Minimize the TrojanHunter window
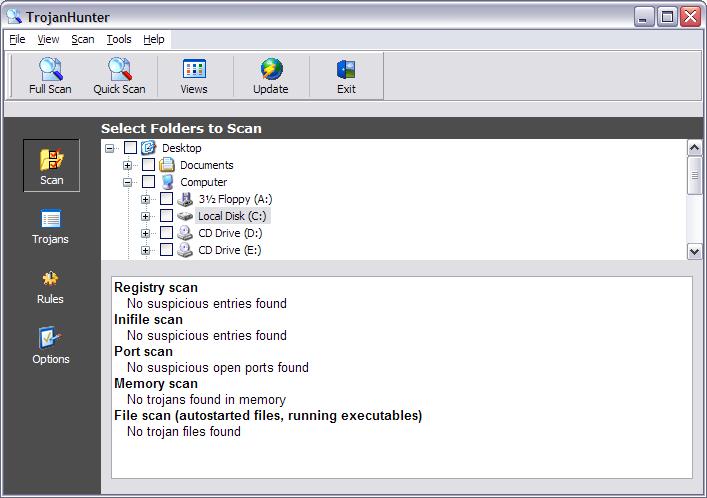This screenshot has height=498, width=707. [644, 17]
